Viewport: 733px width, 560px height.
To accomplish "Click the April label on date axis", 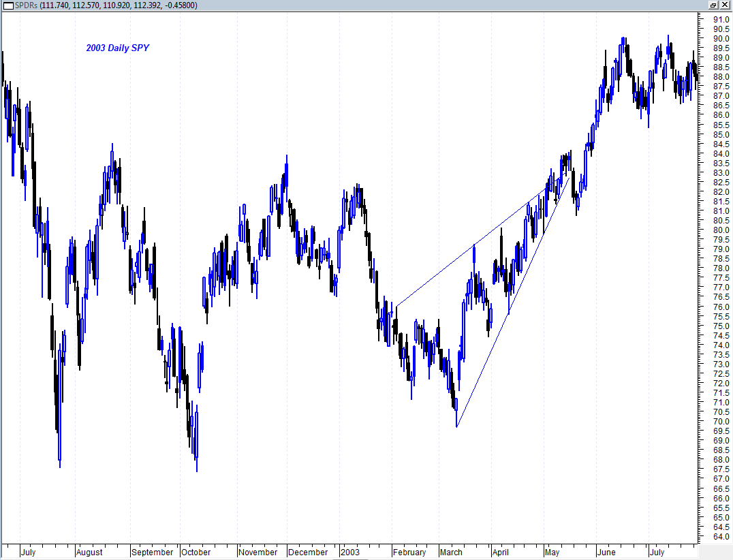I will [500, 552].
